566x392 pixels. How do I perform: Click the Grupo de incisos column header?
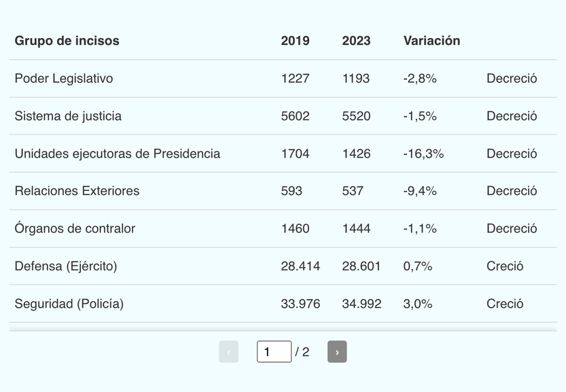pos(67,41)
